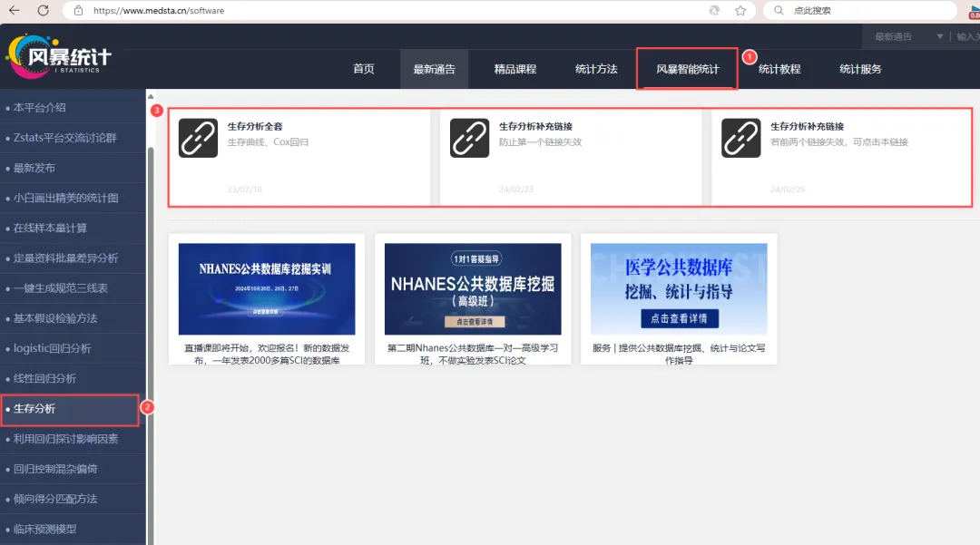The width and height of the screenshot is (980, 545).
Task: Bookmark page with the star icon
Action: (740, 11)
